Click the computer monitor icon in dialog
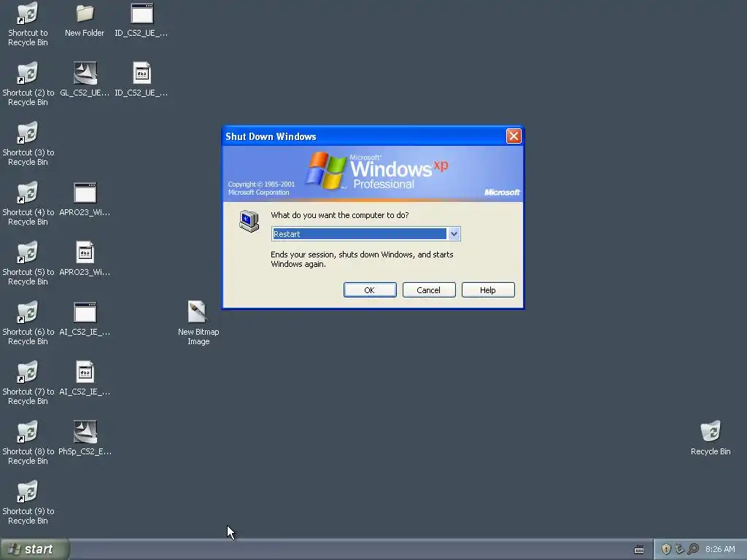The width and height of the screenshot is (747, 560). [x=249, y=221]
